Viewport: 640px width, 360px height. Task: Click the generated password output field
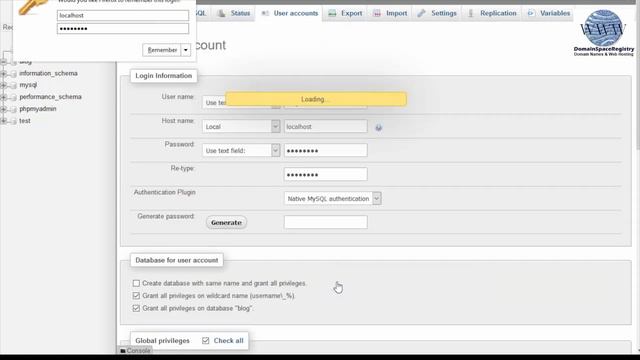326,222
